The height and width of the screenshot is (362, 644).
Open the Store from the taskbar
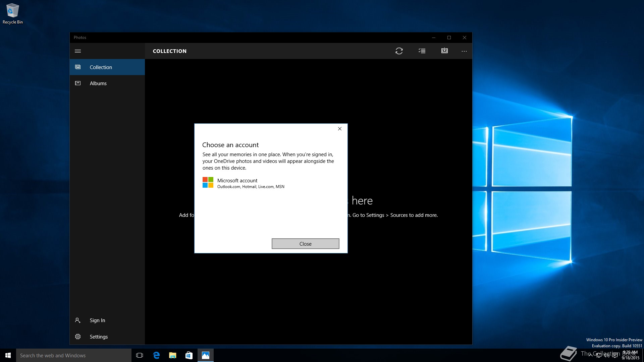point(189,355)
